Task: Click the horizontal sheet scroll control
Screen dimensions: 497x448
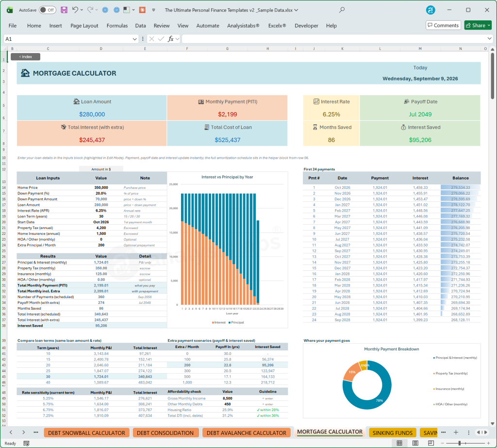Action: pos(482,432)
